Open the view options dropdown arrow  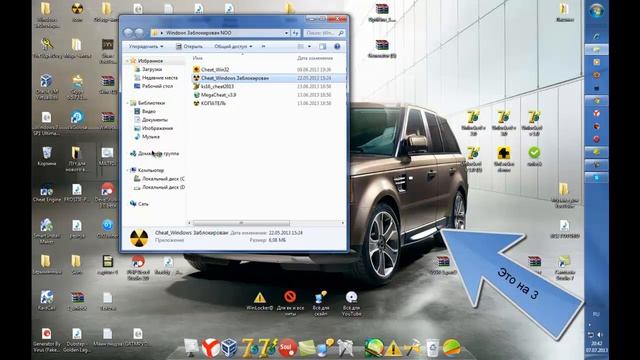309,47
